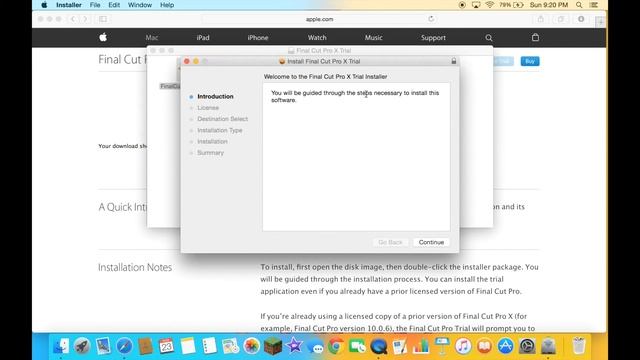Open the Music section on apple.com

coord(373,38)
